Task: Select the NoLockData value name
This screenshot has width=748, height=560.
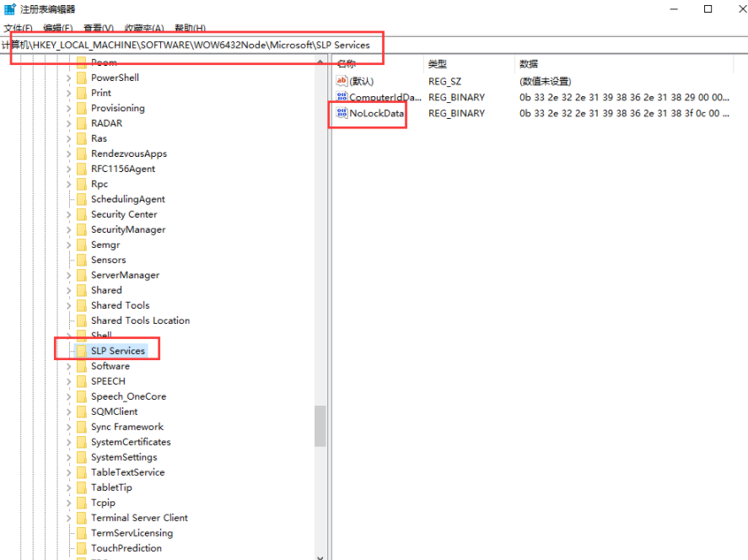Action: pyautogui.click(x=377, y=114)
